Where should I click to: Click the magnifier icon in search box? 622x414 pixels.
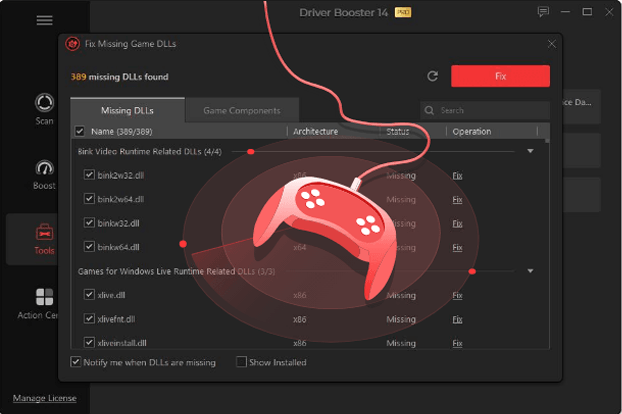(429, 110)
